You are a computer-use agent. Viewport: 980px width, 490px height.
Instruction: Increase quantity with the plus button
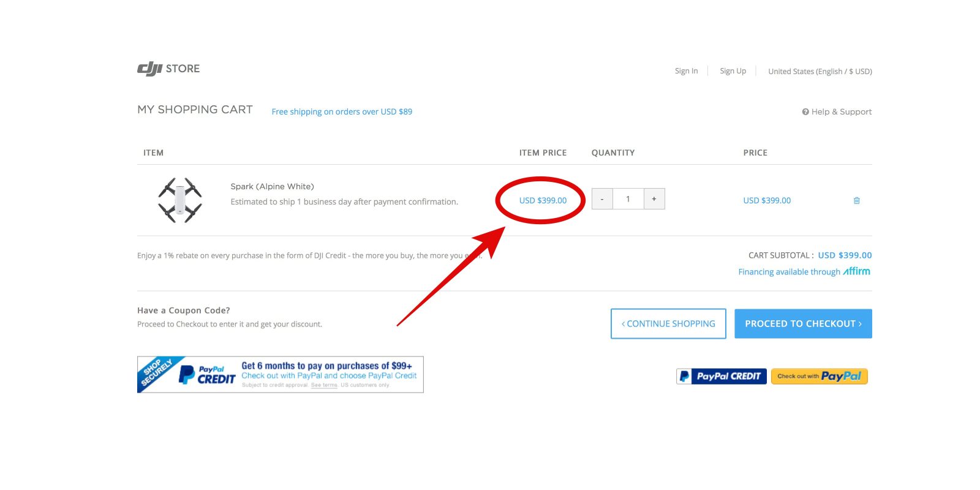pos(654,199)
